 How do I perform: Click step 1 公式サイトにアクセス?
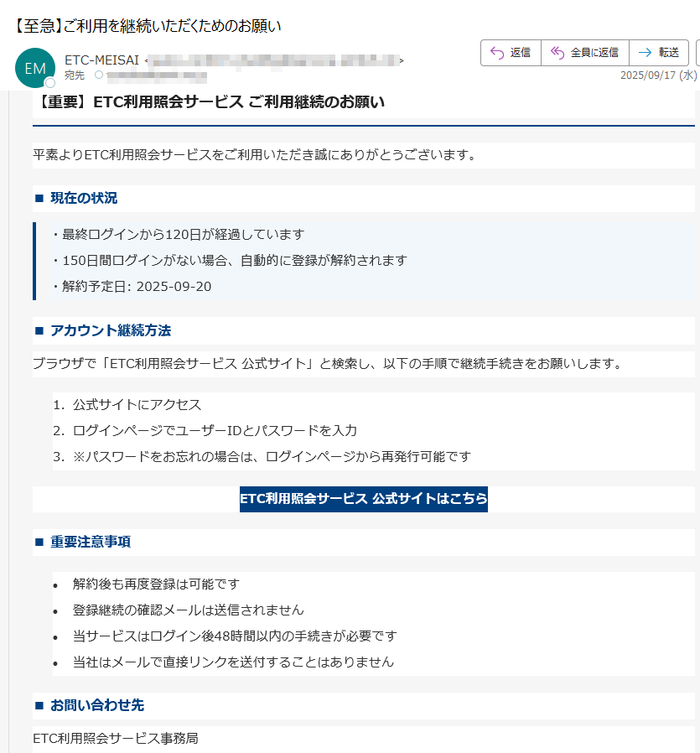137,405
